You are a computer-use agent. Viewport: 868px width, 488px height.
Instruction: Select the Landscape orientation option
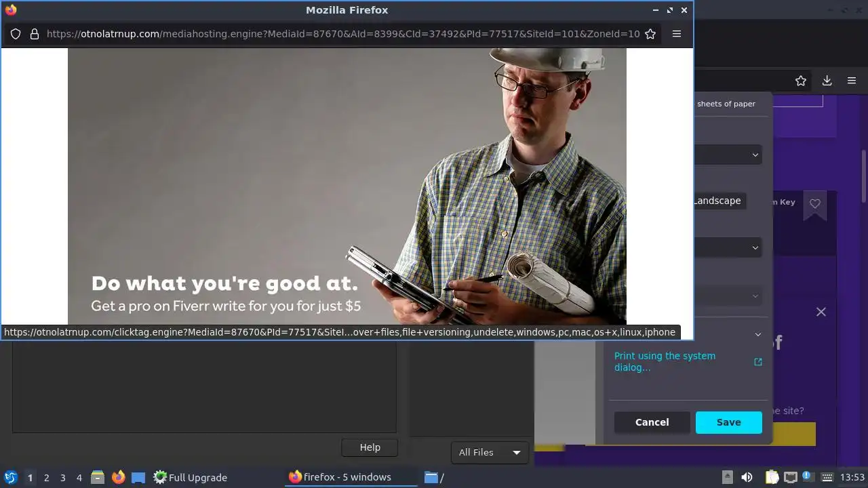pyautogui.click(x=719, y=201)
